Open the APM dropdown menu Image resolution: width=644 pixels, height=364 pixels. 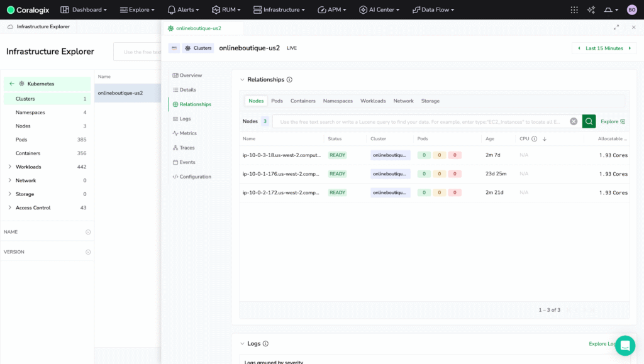[332, 10]
